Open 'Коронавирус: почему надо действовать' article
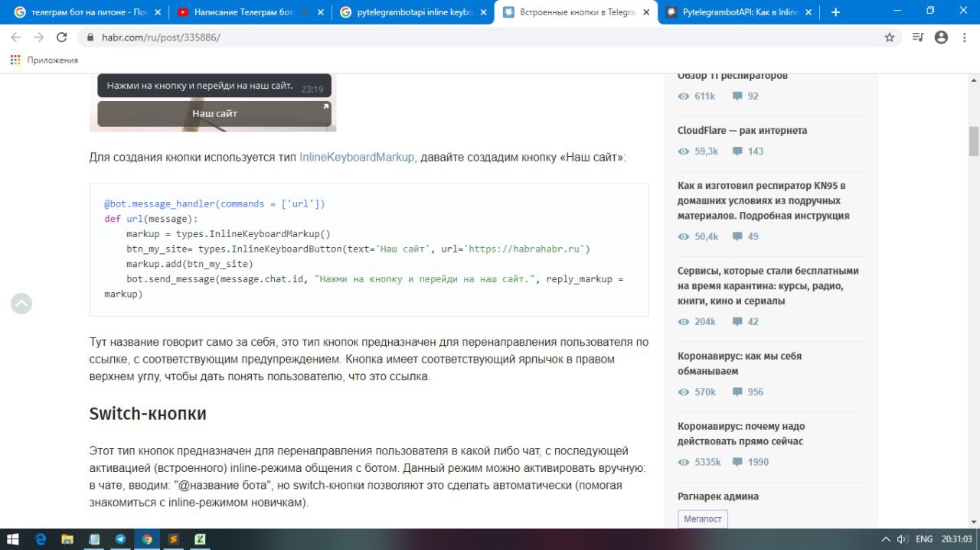The image size is (980, 550). pos(741,434)
